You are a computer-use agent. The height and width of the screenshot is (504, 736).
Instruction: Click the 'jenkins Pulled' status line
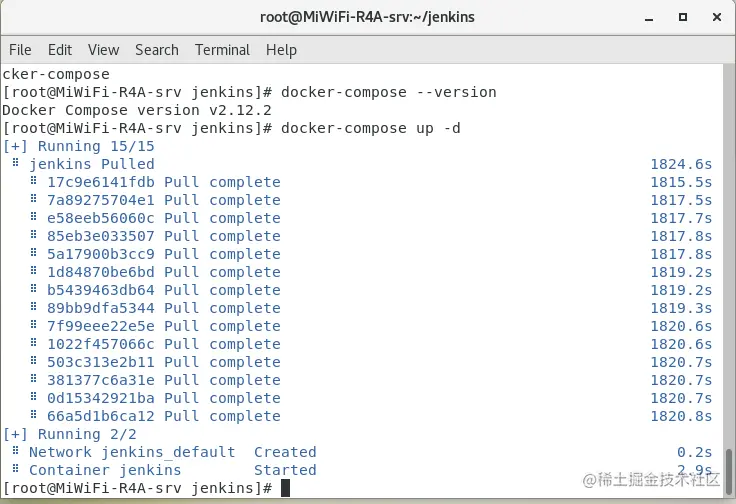point(92,164)
